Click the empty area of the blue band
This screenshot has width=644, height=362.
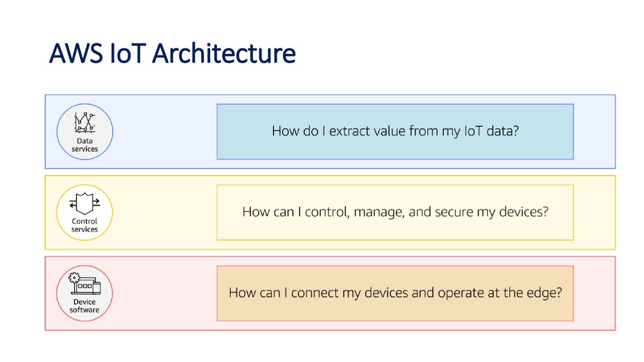164,131
